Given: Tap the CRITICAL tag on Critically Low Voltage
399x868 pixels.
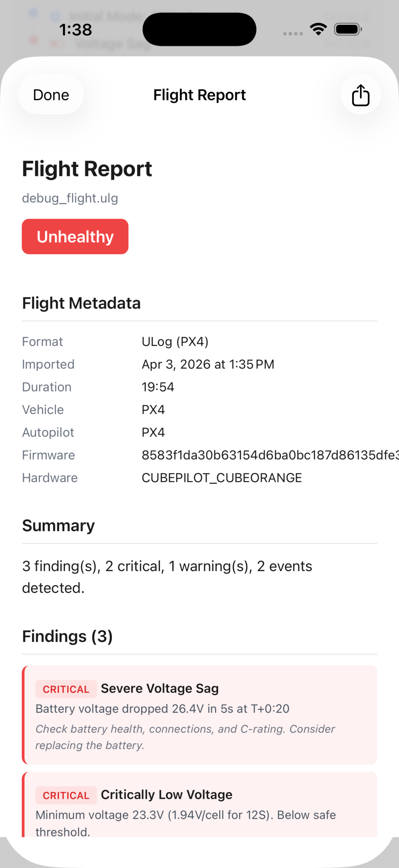Looking at the screenshot, I should point(66,795).
